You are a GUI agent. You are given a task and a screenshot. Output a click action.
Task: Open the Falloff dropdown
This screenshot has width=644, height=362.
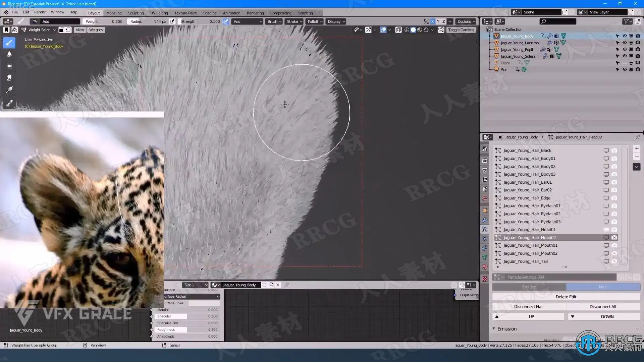pyautogui.click(x=315, y=21)
